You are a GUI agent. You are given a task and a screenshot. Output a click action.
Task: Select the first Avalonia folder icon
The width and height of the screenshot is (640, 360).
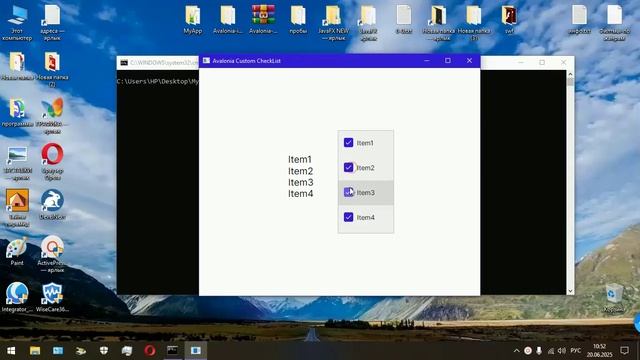coord(228,20)
